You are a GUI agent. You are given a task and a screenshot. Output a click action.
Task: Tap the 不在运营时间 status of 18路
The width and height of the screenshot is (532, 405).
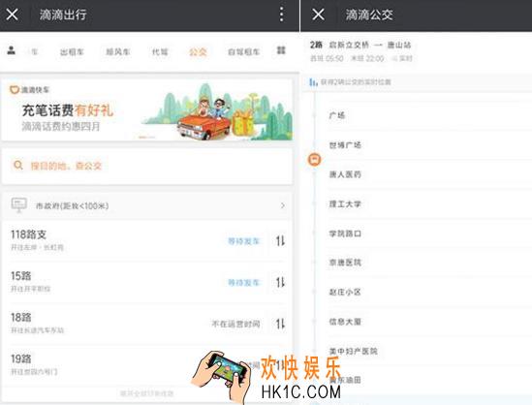pos(236,324)
